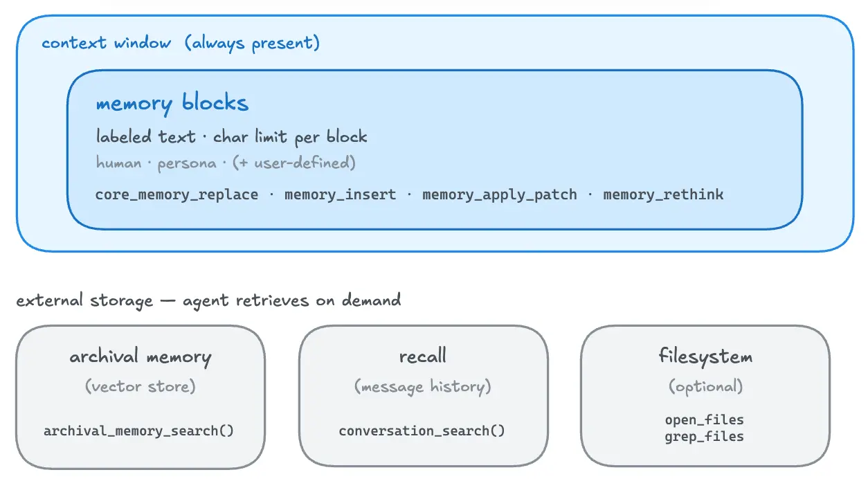This screenshot has height=479, width=868.
Task: Click the memory_rethink function label
Action: click(x=663, y=195)
